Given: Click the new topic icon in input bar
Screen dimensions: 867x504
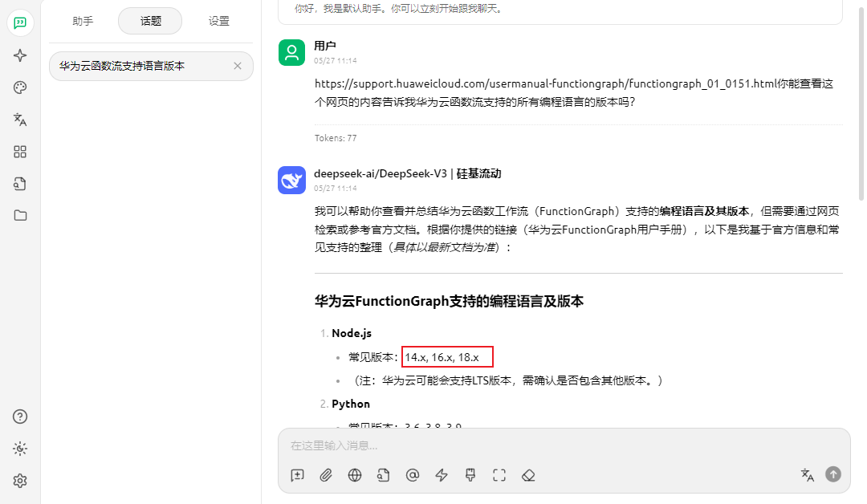Looking at the screenshot, I should pyautogui.click(x=297, y=475).
